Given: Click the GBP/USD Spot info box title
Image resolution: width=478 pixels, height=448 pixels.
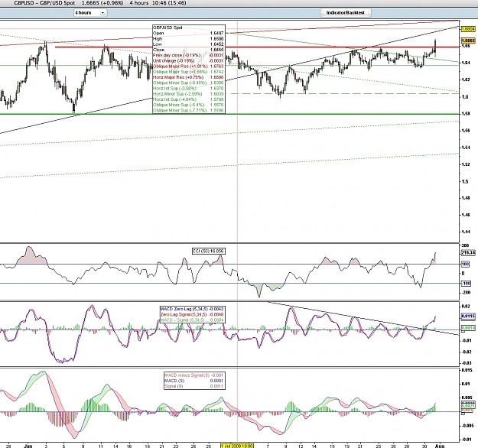Looking at the screenshot, I should (167, 28).
